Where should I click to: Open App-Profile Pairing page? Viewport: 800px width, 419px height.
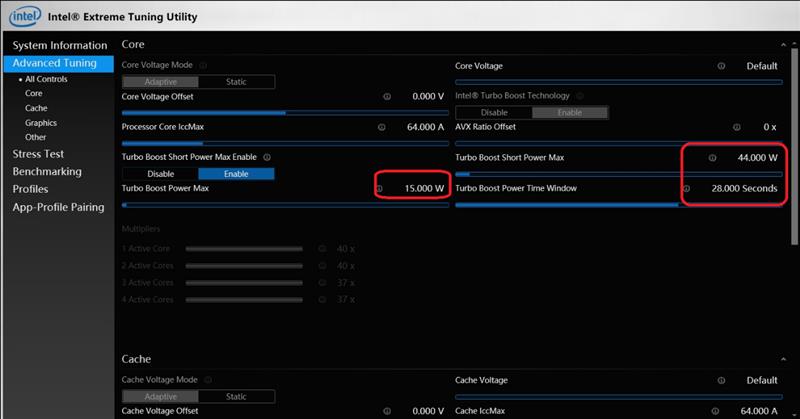tap(58, 207)
